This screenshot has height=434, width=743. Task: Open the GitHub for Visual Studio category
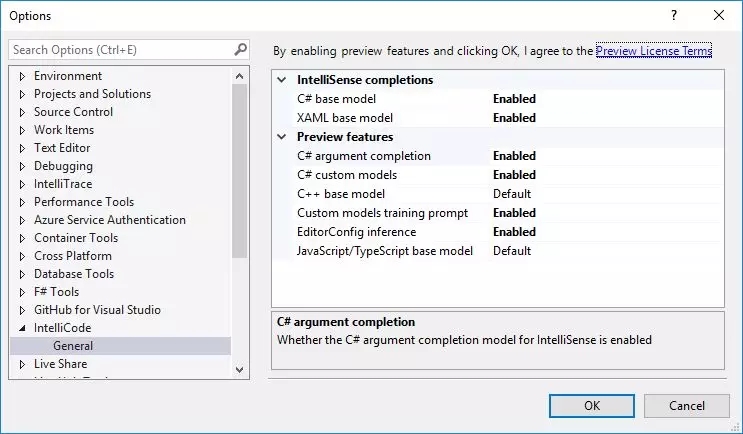[97, 310]
